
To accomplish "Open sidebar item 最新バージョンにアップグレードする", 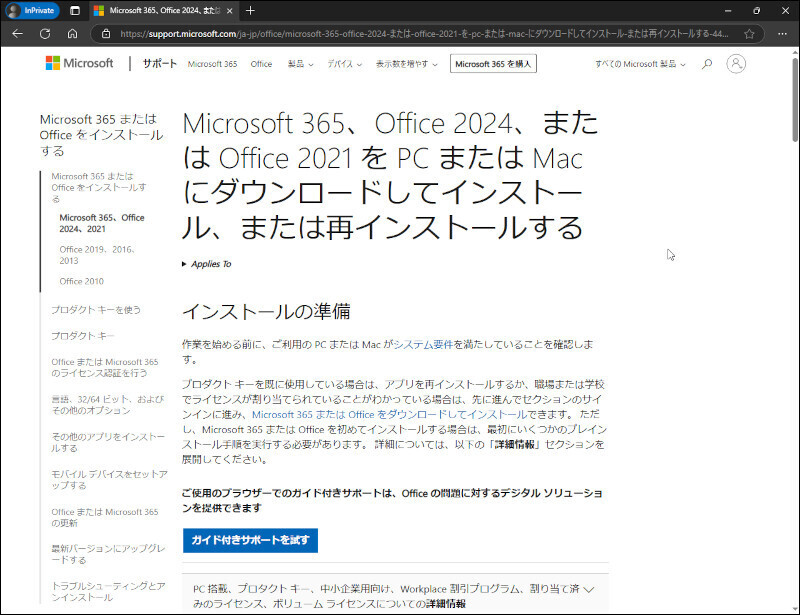I will pos(108,554).
